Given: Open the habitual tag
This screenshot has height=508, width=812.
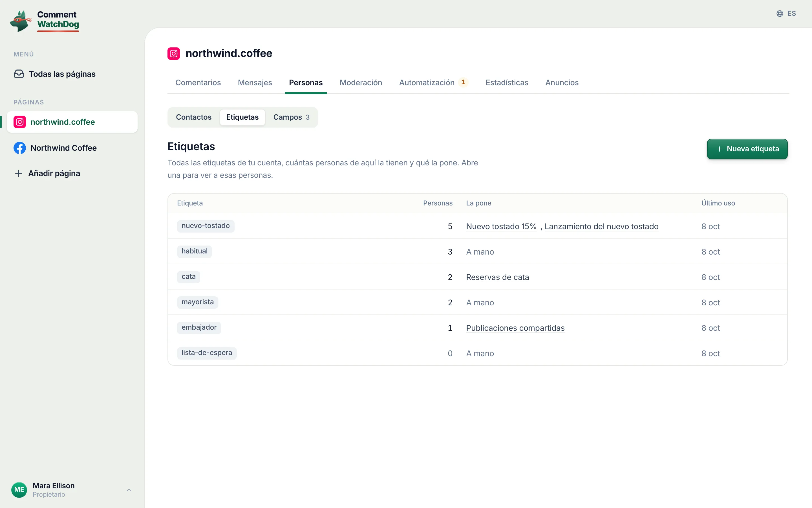Looking at the screenshot, I should point(194,251).
